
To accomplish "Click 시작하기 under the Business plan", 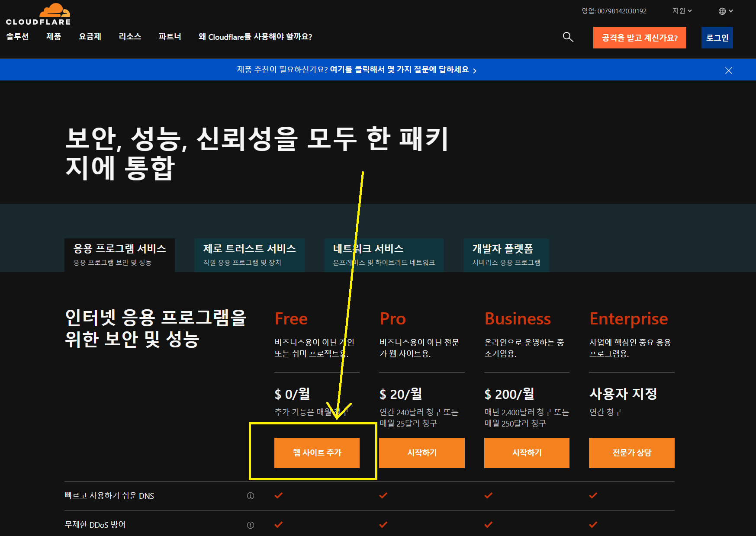I will click(x=527, y=453).
